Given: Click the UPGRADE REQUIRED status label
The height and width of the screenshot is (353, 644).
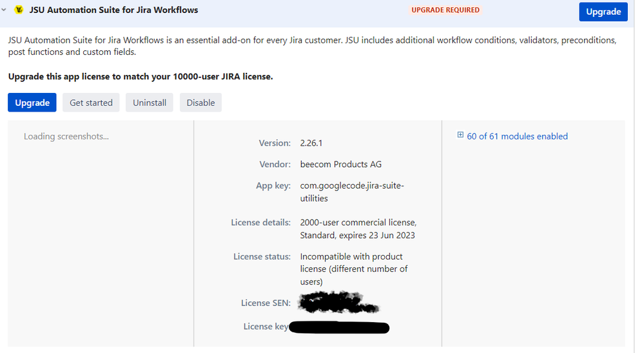Looking at the screenshot, I should click(x=445, y=10).
